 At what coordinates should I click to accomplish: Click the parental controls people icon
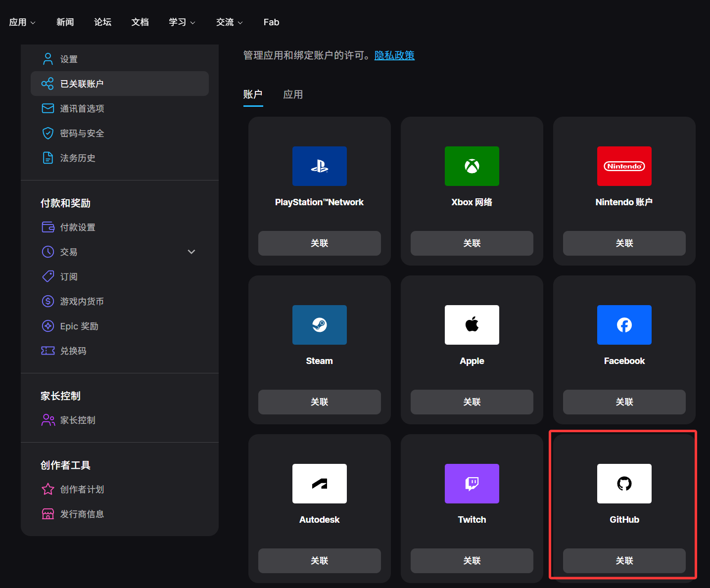pyautogui.click(x=48, y=420)
